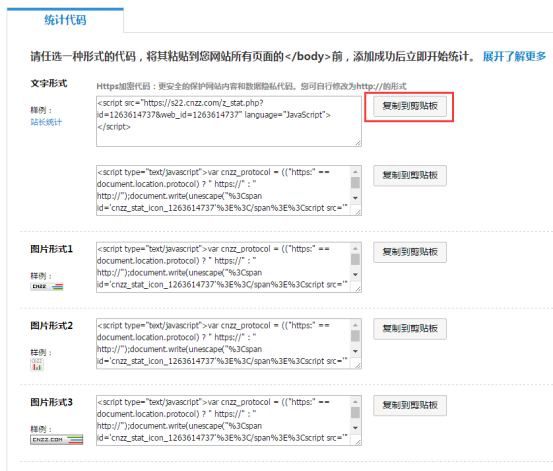Click the 图片形式2 bar chart sample icon
The image size is (553, 471).
(x=37, y=364)
